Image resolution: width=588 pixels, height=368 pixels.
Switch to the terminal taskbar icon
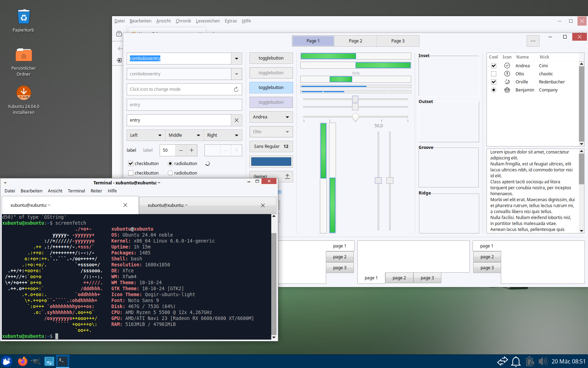(x=63, y=361)
